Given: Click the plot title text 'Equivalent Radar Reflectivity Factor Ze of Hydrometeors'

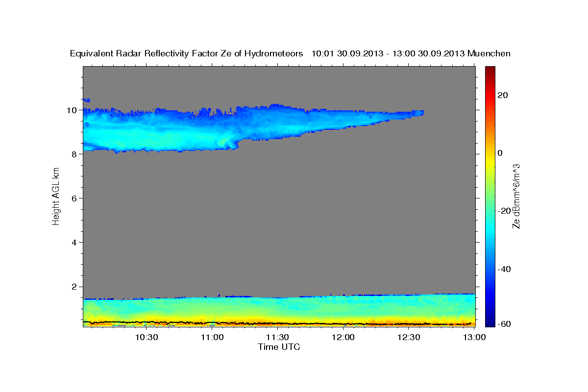Looking at the screenshot, I should 186,54.
